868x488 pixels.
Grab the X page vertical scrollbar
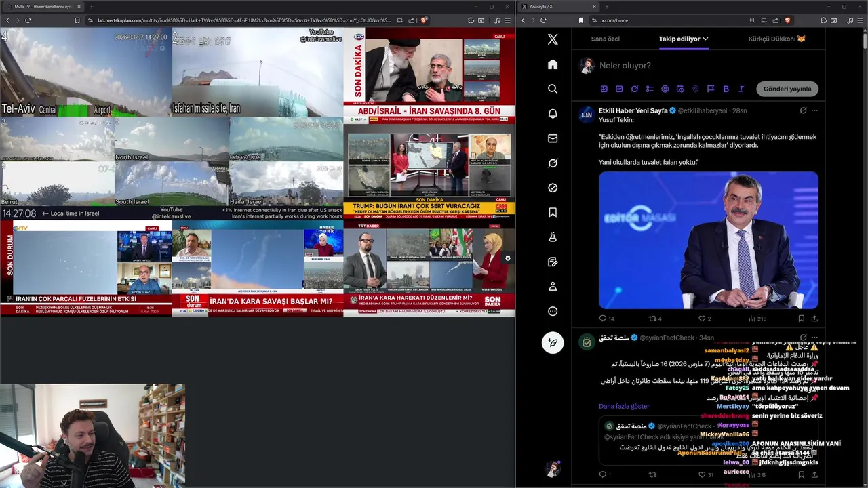pyautogui.click(x=865, y=41)
